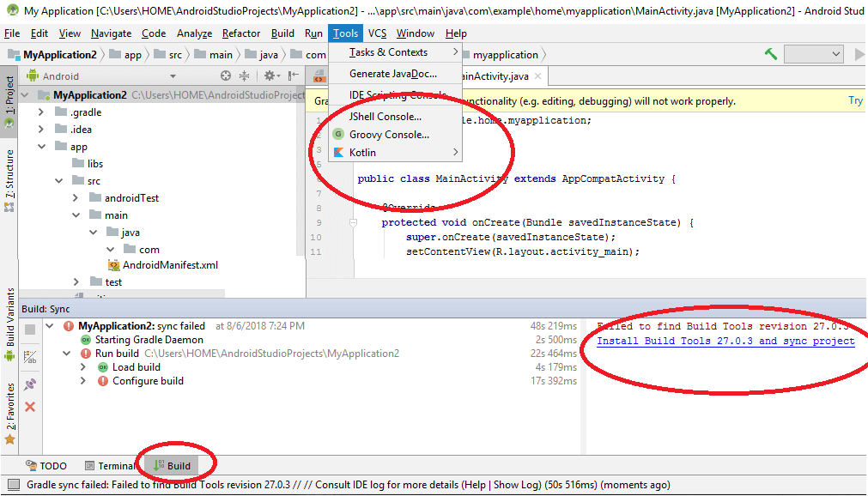Open Project panel settings gear
Screen dimensions: 868x496
271,76
